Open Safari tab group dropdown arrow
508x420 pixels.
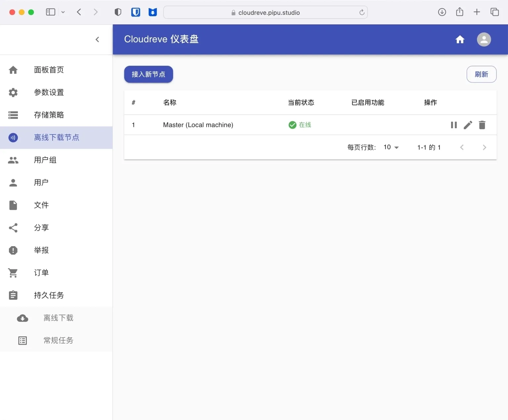(63, 12)
